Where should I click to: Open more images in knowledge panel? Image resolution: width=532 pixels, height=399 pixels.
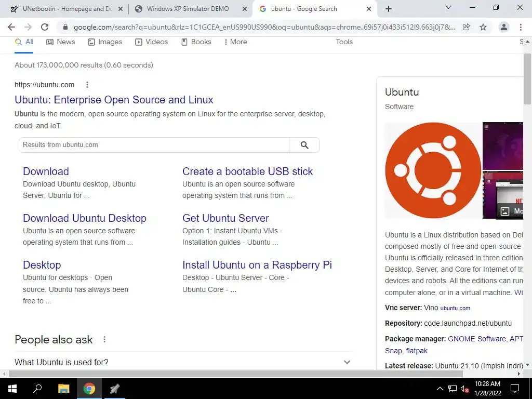click(x=510, y=211)
